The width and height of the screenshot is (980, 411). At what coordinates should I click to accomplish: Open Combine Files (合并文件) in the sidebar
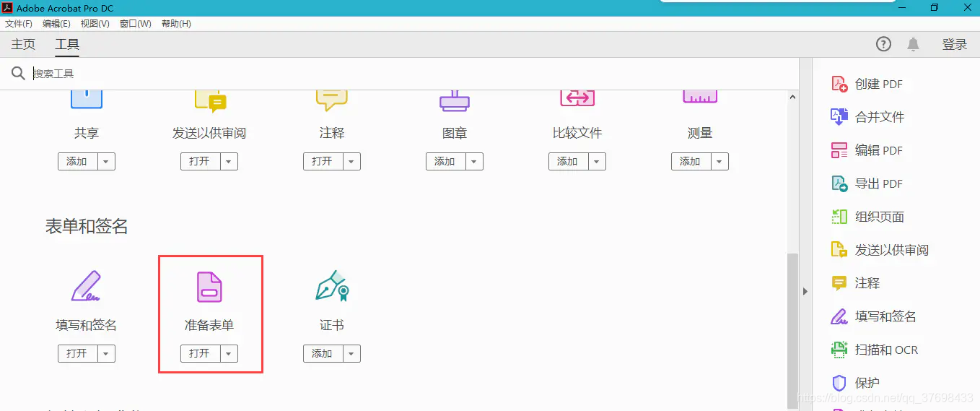click(868, 117)
